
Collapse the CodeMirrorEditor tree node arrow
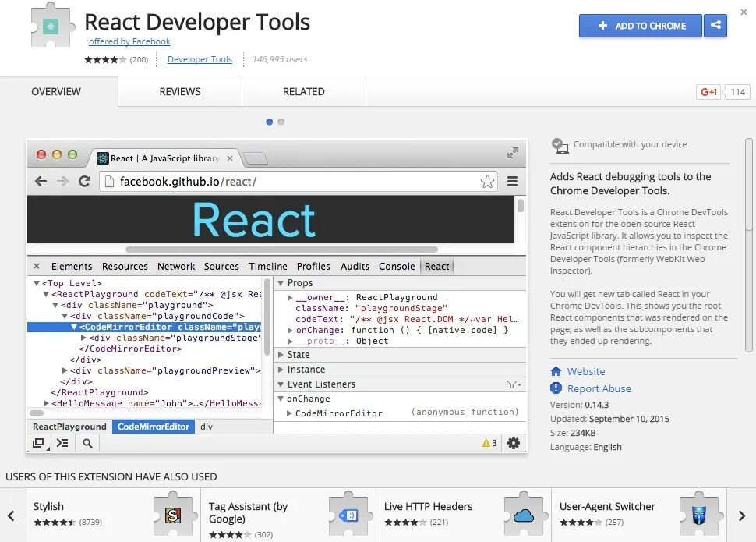click(74, 327)
